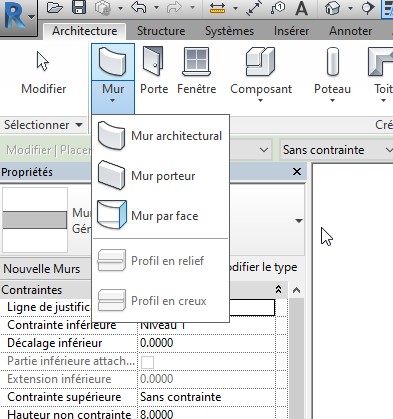Choose Mur architectural from dropdown
This screenshot has height=419, width=393.
click(x=160, y=136)
